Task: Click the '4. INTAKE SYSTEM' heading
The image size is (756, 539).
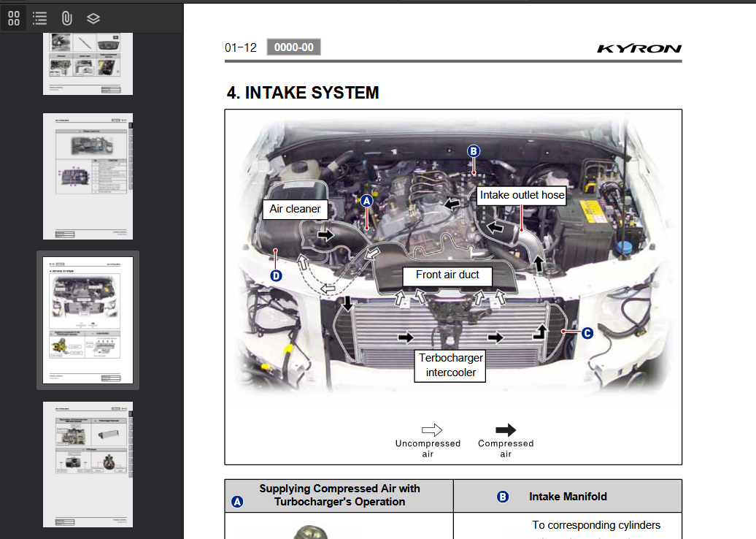Action: [303, 93]
